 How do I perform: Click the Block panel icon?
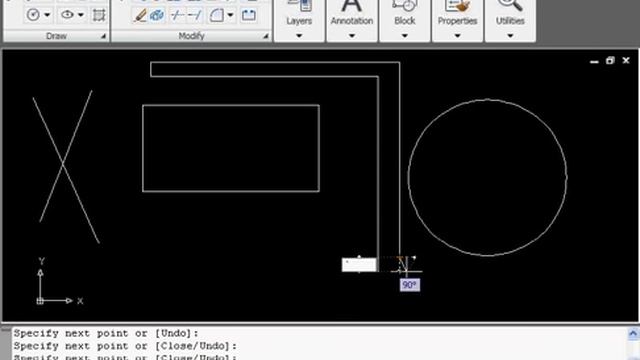tap(404, 6)
